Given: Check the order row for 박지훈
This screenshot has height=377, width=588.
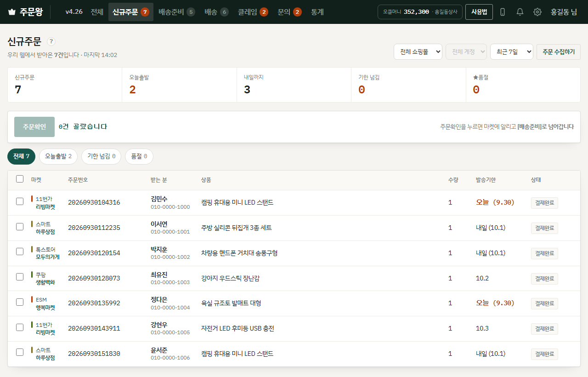Looking at the screenshot, I should (20, 251).
